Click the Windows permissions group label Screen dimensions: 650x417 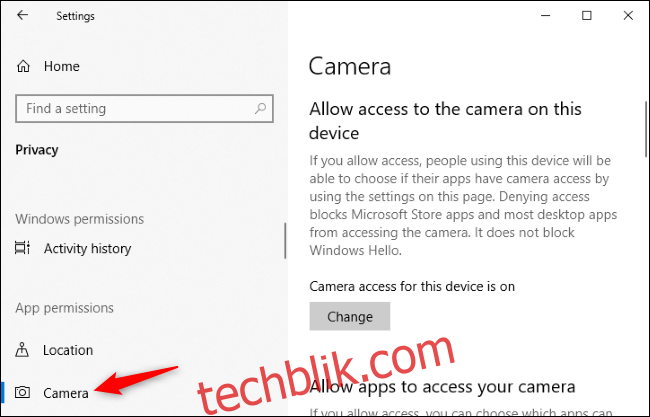(80, 219)
